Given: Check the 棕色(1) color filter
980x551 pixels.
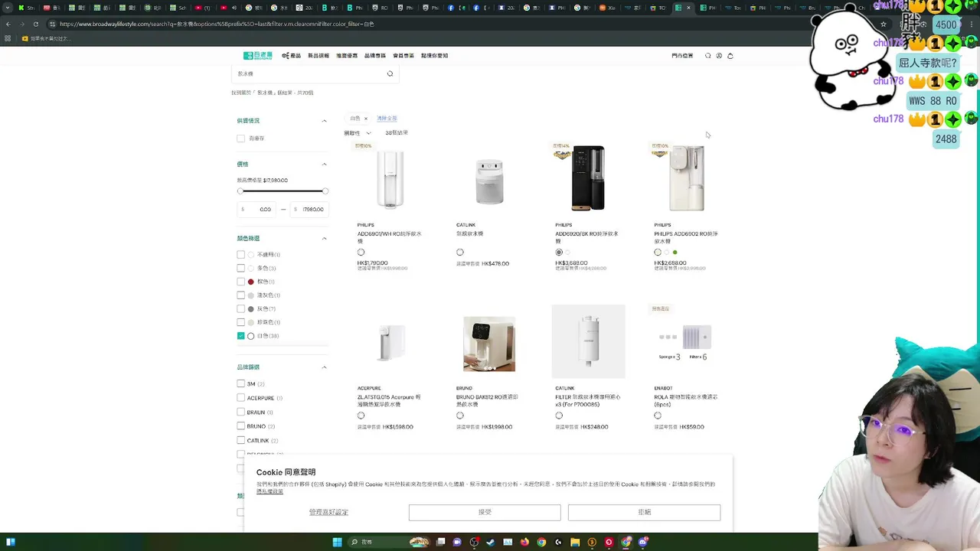Looking at the screenshot, I should click(x=240, y=282).
